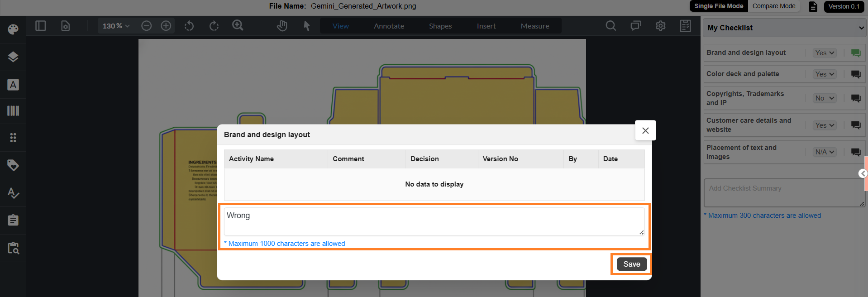Select the pan hand tool

[282, 26]
